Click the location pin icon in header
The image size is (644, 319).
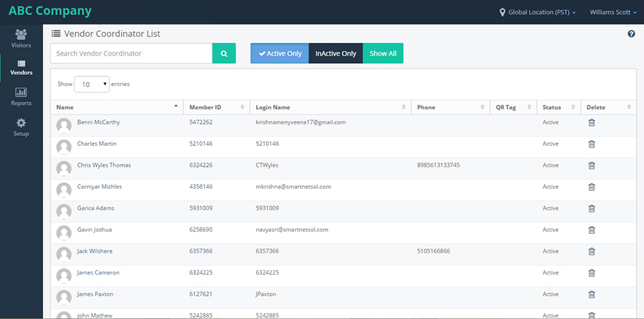tap(502, 12)
